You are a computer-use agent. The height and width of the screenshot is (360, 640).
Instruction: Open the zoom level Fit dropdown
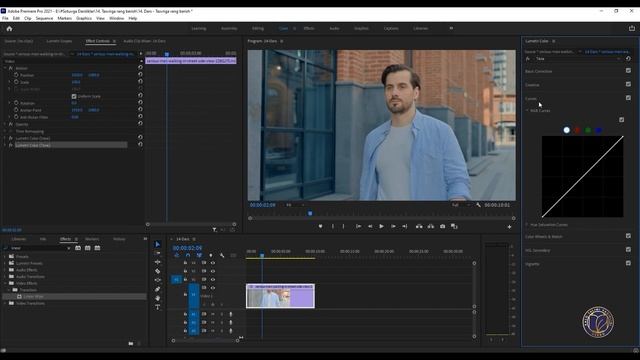pyautogui.click(x=295, y=205)
